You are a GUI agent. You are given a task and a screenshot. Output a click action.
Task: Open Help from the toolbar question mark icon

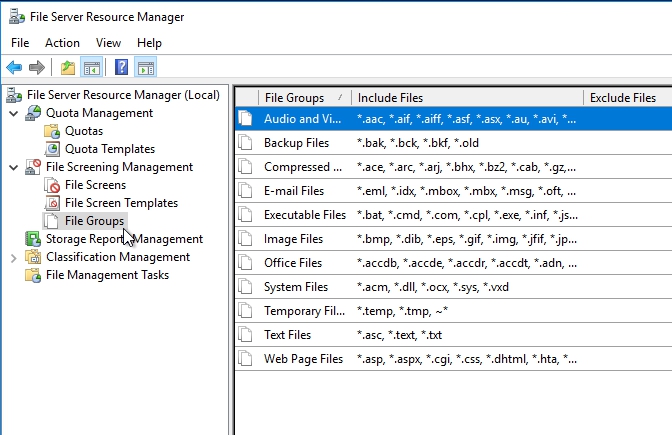point(122,68)
